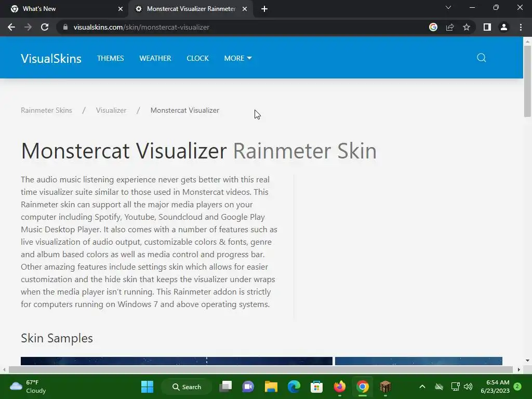This screenshot has width=532, height=399.
Task: Go to the VisualSkins home logo
Action: (51, 58)
